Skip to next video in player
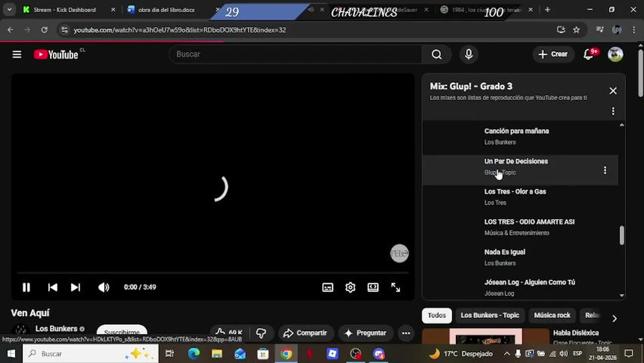644x363 pixels. coord(75,287)
